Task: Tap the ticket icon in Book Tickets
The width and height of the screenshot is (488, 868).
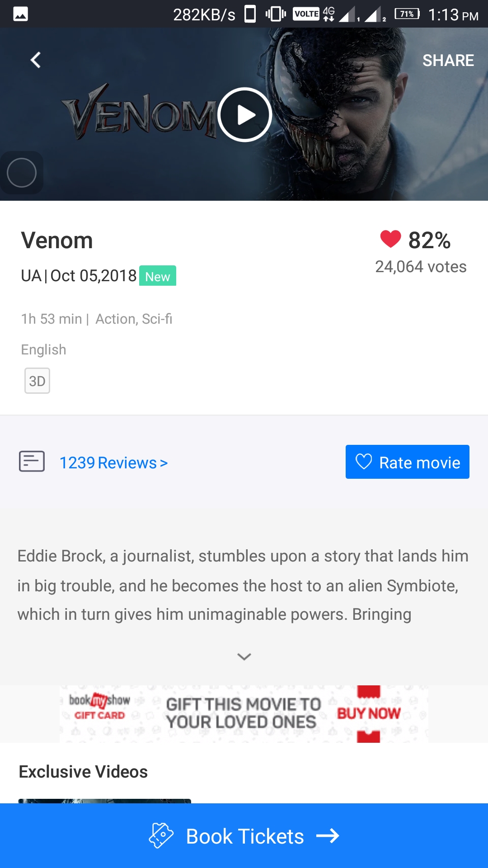Action: (161, 835)
